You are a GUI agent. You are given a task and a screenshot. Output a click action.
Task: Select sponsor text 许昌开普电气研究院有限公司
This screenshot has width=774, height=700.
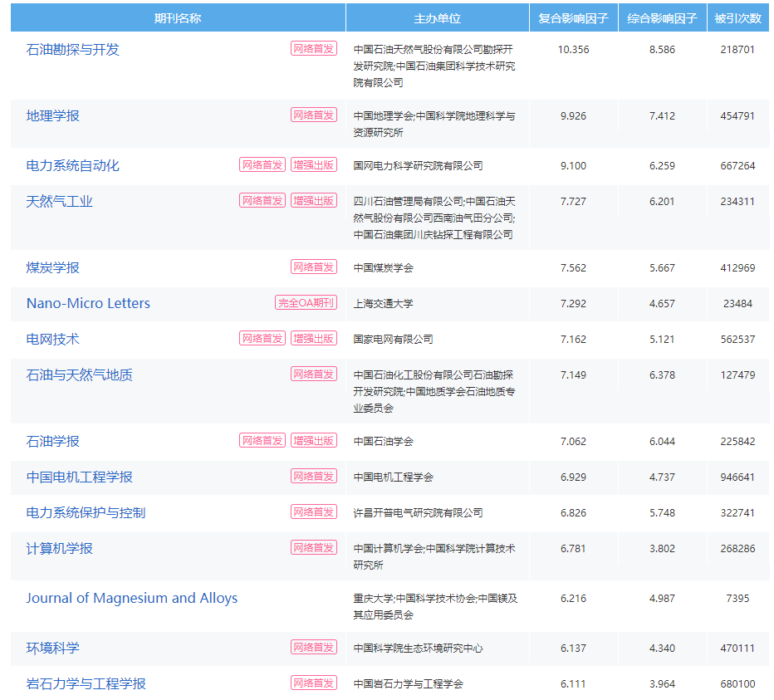coord(418,513)
